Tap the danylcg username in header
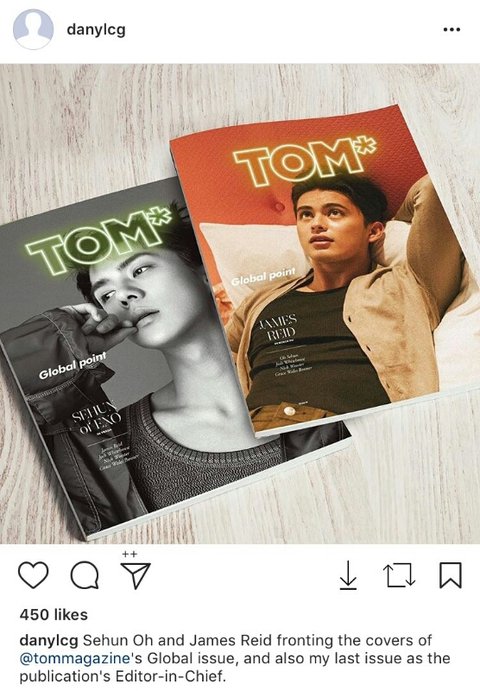 click(x=96, y=30)
